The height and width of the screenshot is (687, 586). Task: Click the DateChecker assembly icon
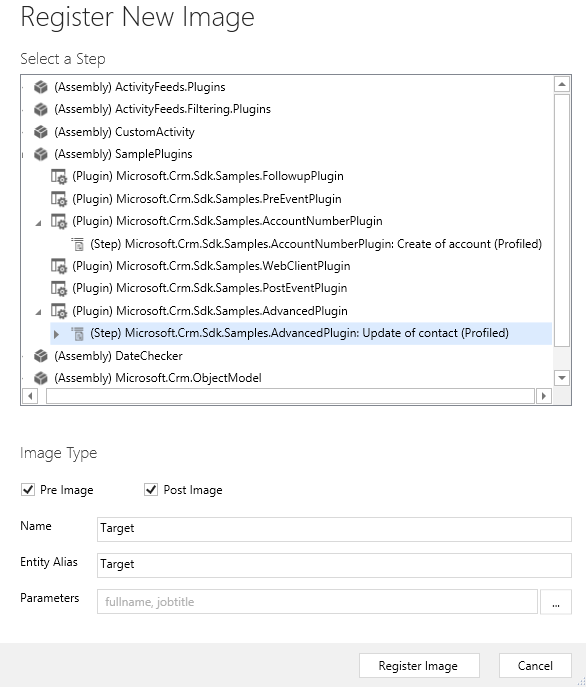(41, 356)
